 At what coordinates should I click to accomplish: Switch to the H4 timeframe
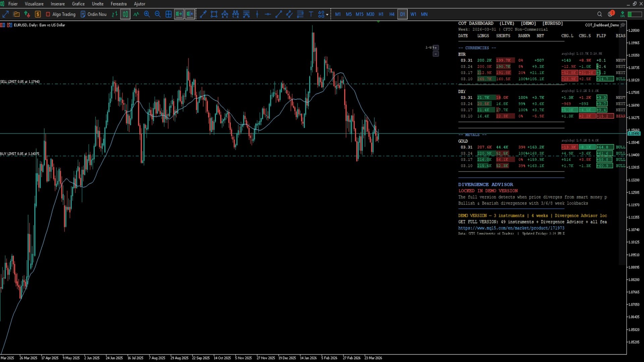click(x=391, y=14)
